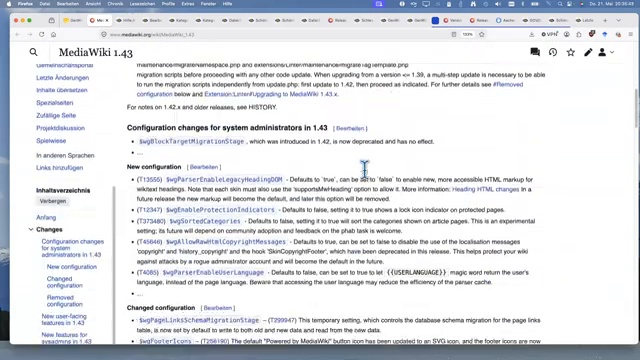640x360 pixels.
Task: Open the Firefox account icon
Action: click(x=567, y=35)
